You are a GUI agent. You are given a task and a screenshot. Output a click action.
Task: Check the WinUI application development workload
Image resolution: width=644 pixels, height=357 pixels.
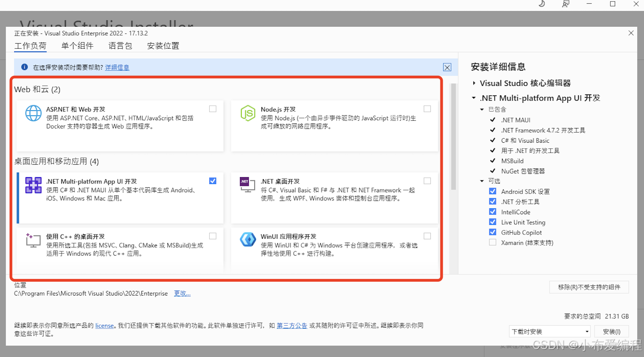(x=427, y=236)
